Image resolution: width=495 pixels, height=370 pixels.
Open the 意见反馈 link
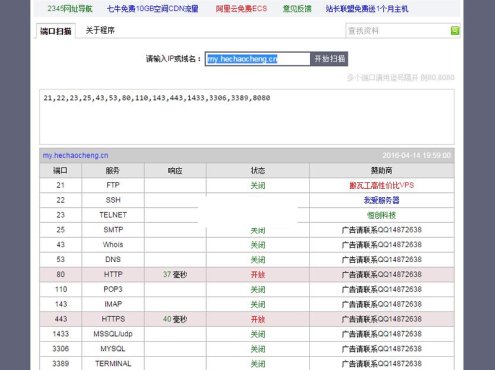click(297, 9)
